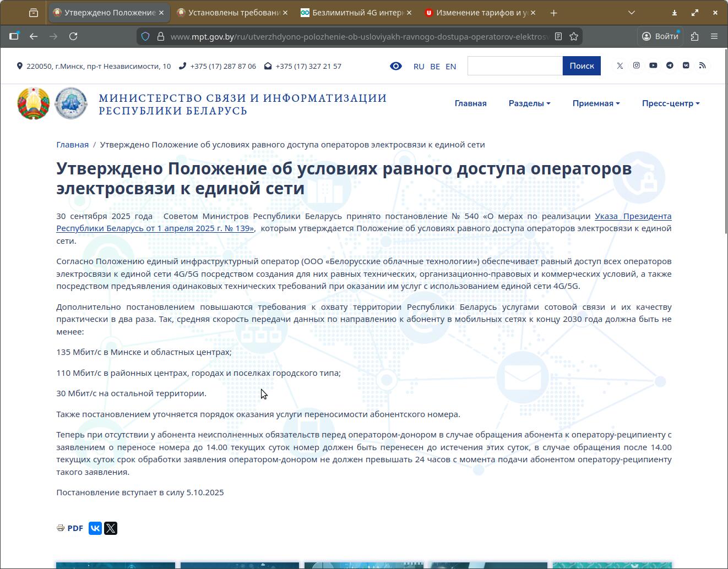The height and width of the screenshot is (569, 728).
Task: Open the ministry's YouTube channel
Action: coord(653,65)
